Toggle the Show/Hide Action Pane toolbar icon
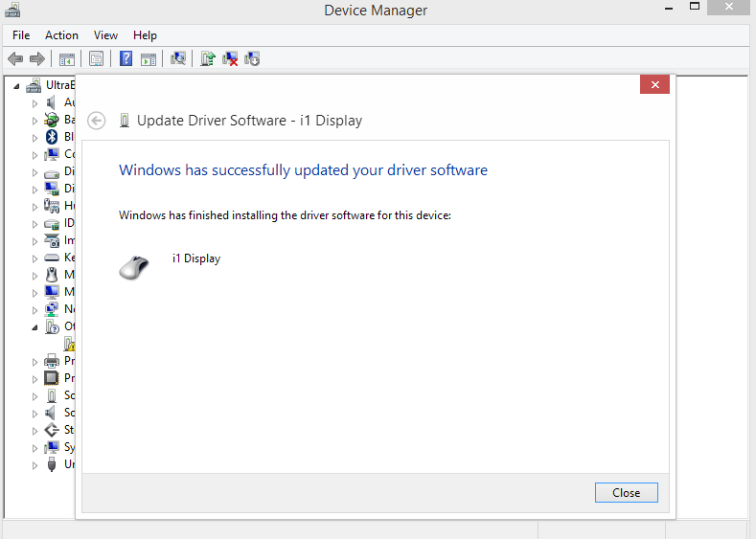756x539 pixels. pos(149,59)
